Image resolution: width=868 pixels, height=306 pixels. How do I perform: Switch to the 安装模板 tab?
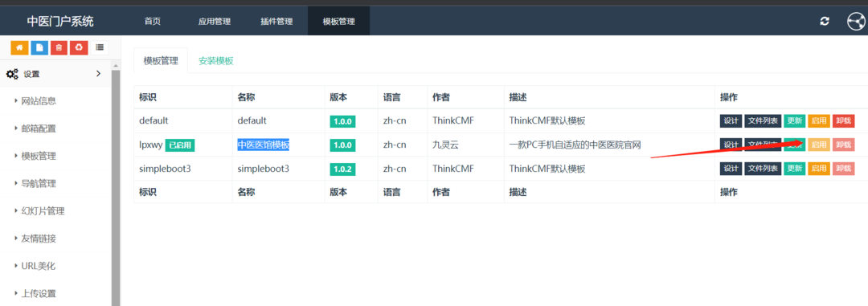[216, 61]
